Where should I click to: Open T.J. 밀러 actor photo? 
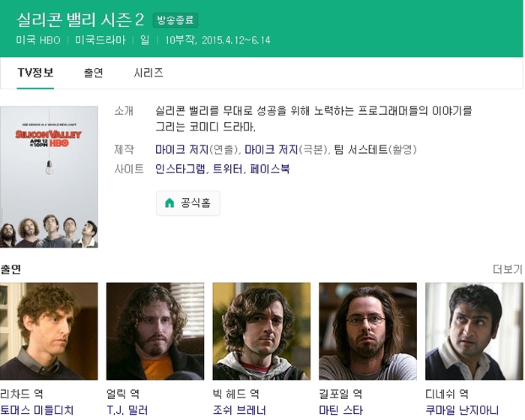[155, 331]
